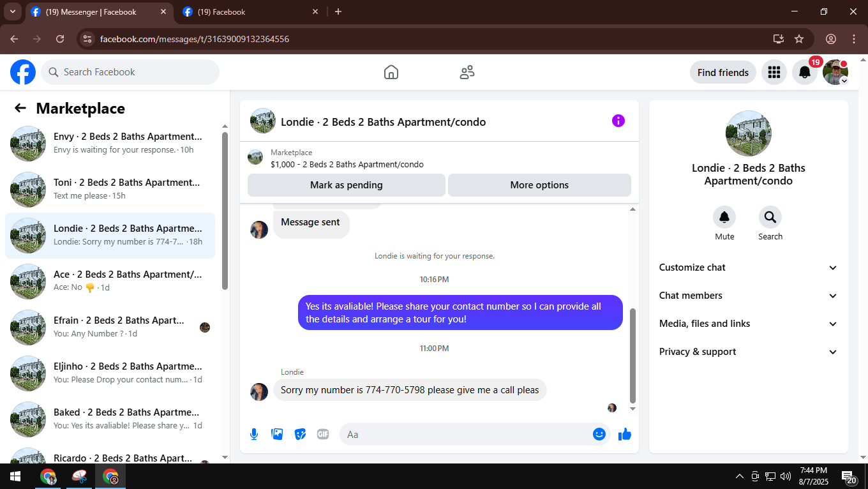The height and width of the screenshot is (489, 868).
Task: Open Baked conversation in list
Action: [x=110, y=419]
